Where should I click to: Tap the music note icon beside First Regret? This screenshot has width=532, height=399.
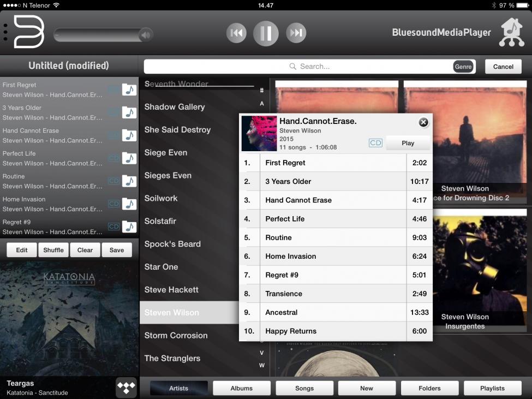[129, 90]
